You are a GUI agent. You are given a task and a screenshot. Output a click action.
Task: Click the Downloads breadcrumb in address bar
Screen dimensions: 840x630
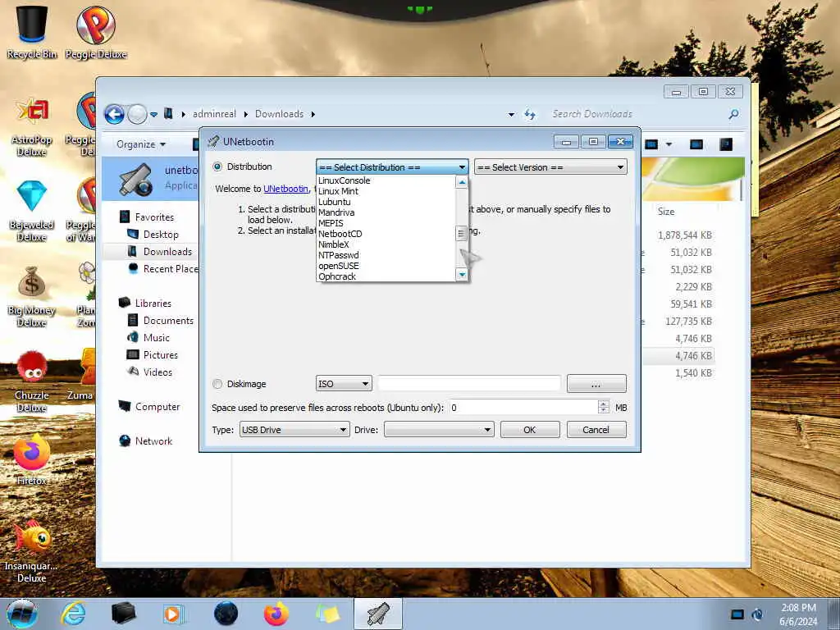point(279,114)
